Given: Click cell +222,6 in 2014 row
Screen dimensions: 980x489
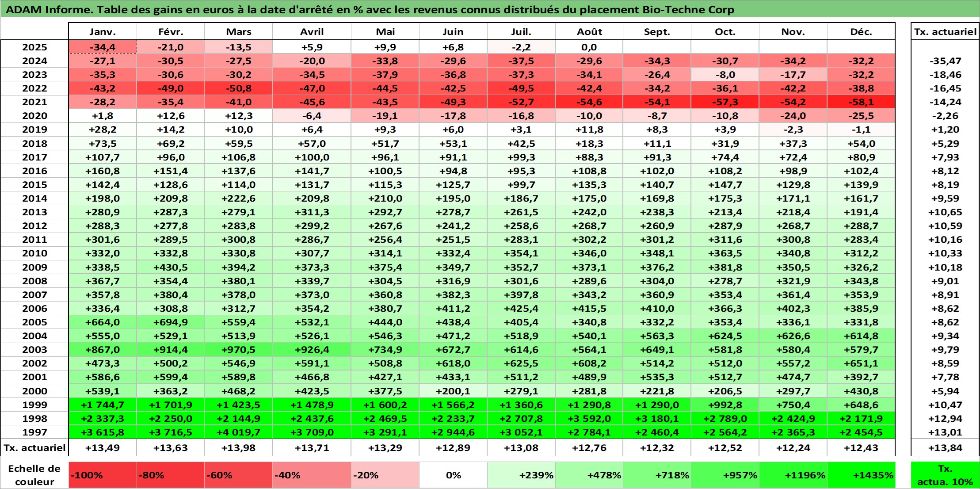Looking at the screenshot, I should [x=239, y=199].
